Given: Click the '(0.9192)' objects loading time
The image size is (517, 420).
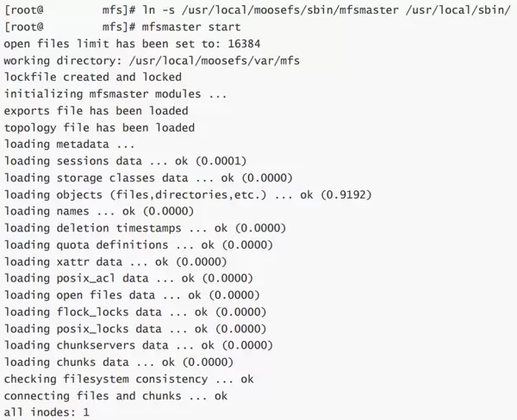Looking at the screenshot, I should pyautogui.click(x=346, y=195).
